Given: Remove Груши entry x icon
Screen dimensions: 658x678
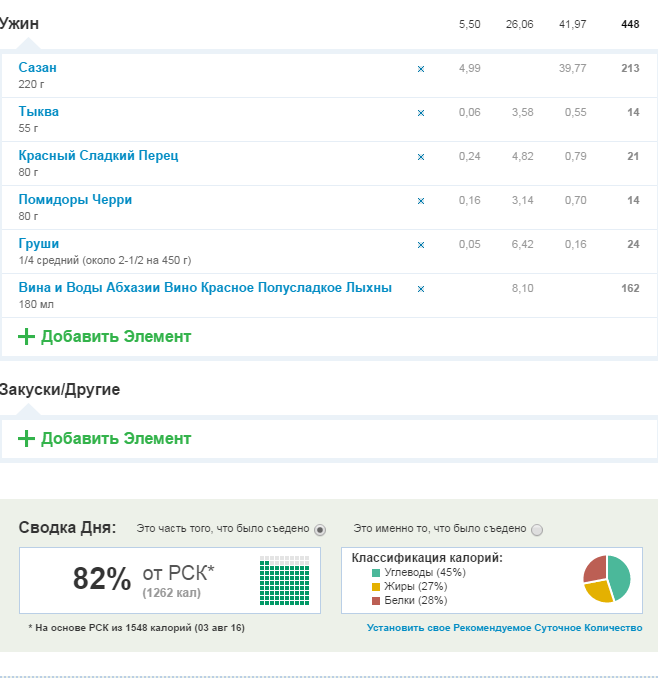Looking at the screenshot, I should 420,245.
